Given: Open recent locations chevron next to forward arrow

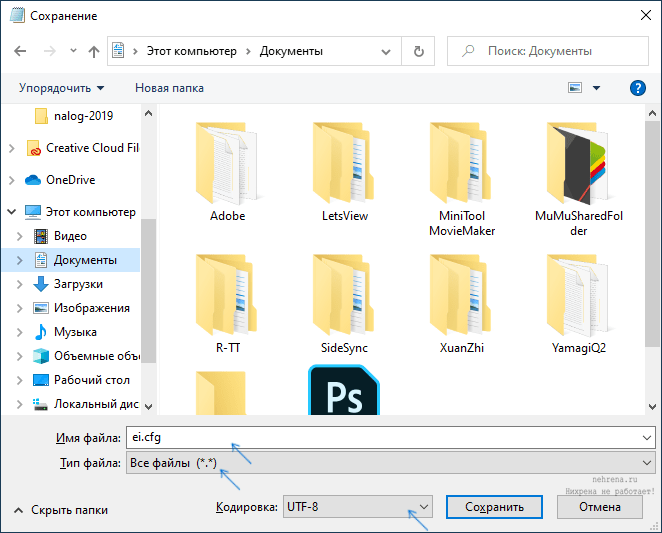Looking at the screenshot, I should tap(73, 51).
